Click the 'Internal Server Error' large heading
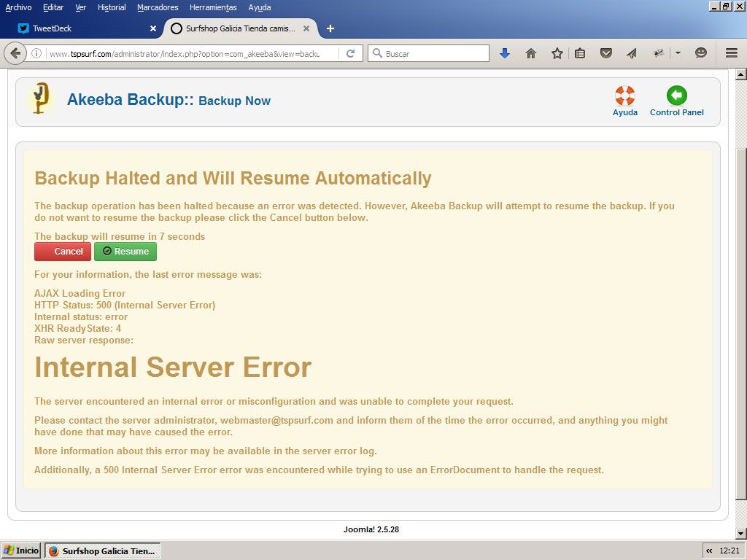Screen dimensions: 747x560 173,367
